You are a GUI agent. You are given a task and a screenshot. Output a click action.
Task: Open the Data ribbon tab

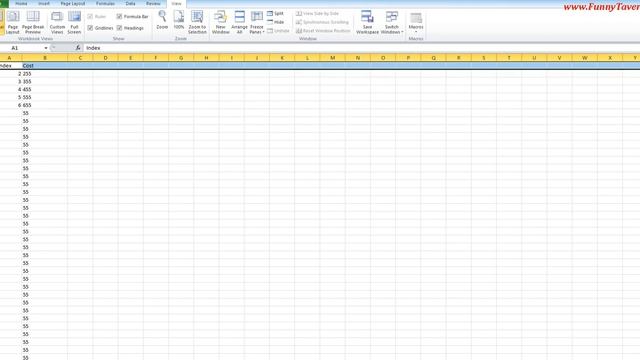click(130, 4)
